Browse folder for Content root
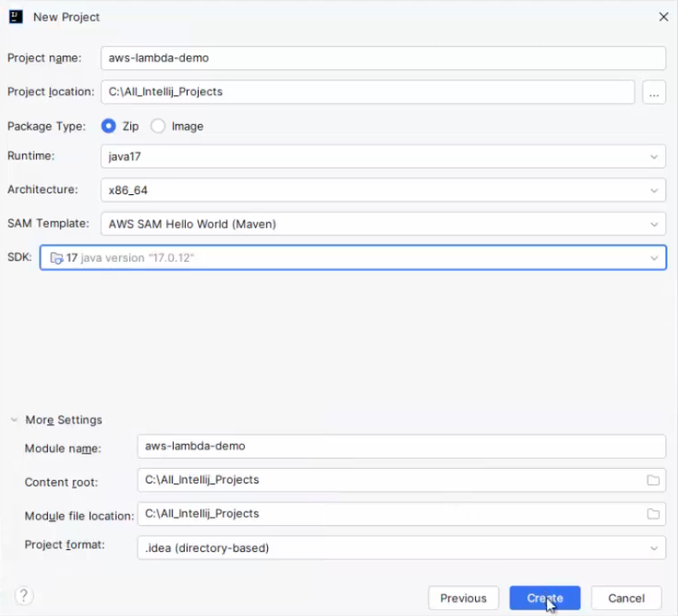This screenshot has height=616, width=678. [x=653, y=480]
